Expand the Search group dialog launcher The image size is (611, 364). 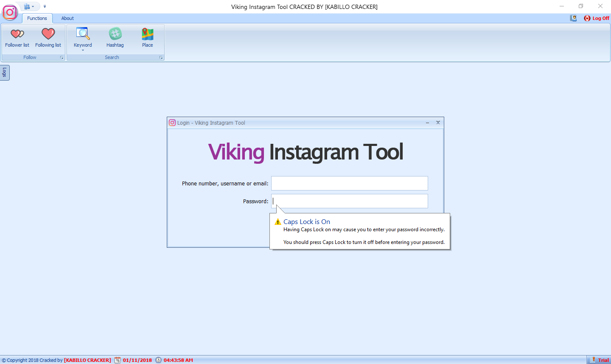161,58
